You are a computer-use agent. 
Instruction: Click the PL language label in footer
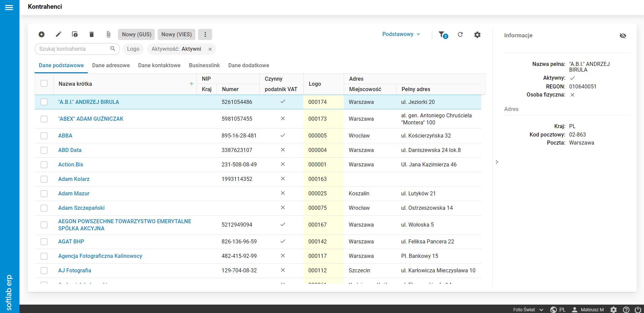coord(562,310)
